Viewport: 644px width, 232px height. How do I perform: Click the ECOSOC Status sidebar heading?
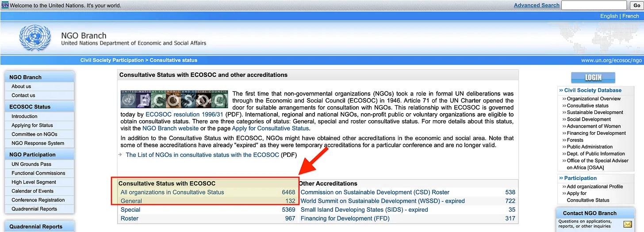tap(30, 106)
